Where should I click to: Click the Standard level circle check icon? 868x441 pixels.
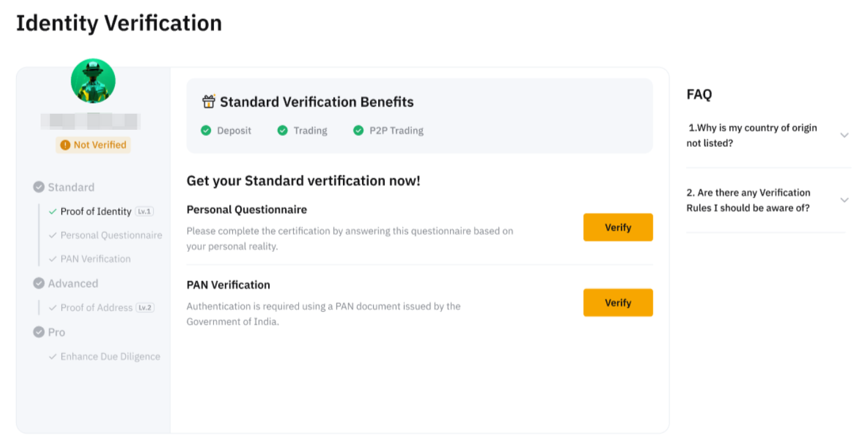click(39, 187)
